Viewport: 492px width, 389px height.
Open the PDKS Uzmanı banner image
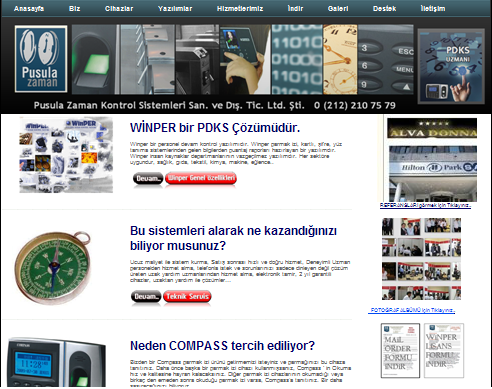(451, 66)
